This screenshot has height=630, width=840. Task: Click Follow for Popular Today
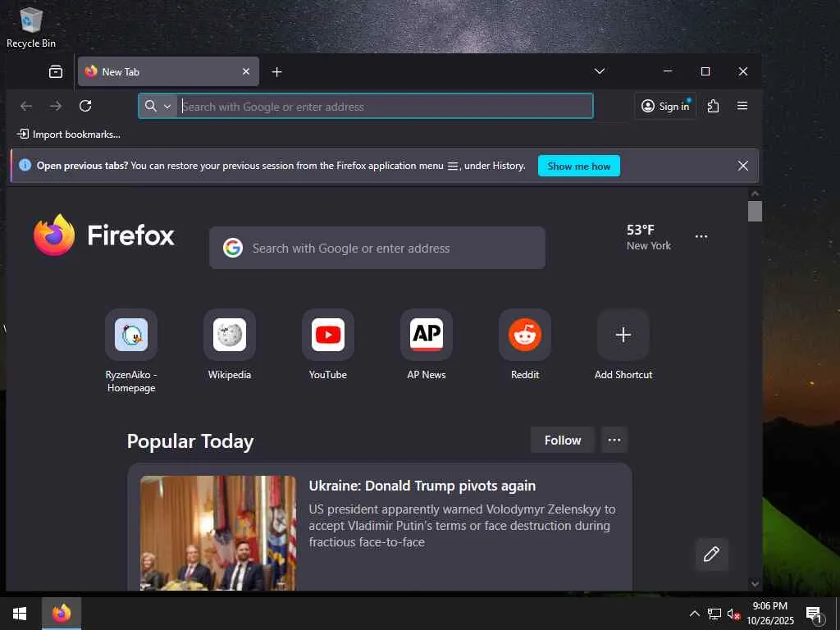pos(563,440)
